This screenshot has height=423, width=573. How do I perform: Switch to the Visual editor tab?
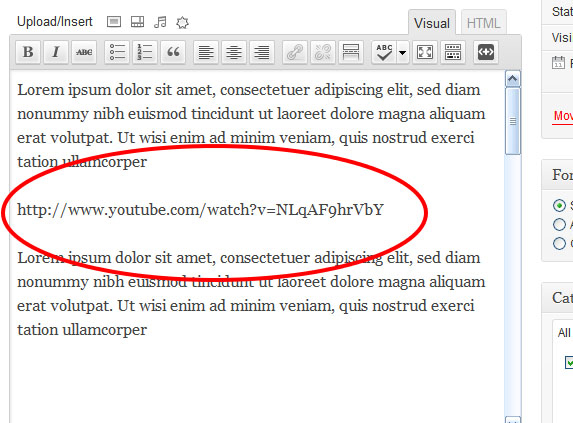(432, 23)
